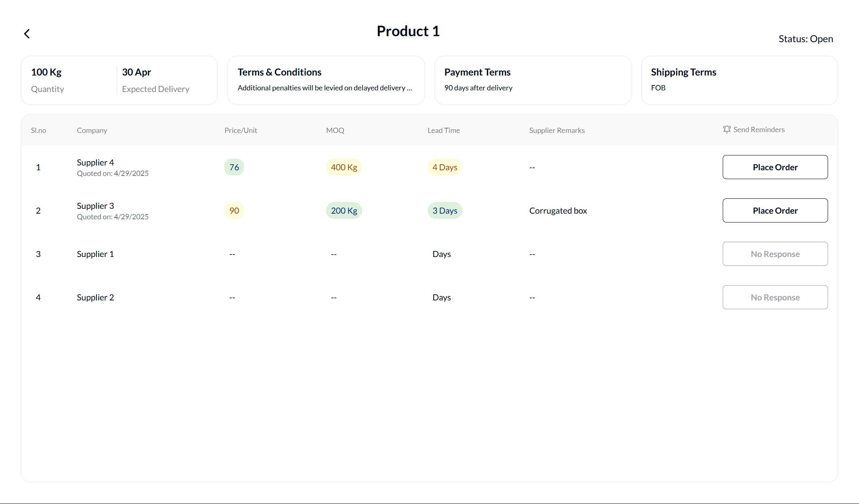The width and height of the screenshot is (859, 504).
Task: Click the Status: Open label
Action: point(805,39)
